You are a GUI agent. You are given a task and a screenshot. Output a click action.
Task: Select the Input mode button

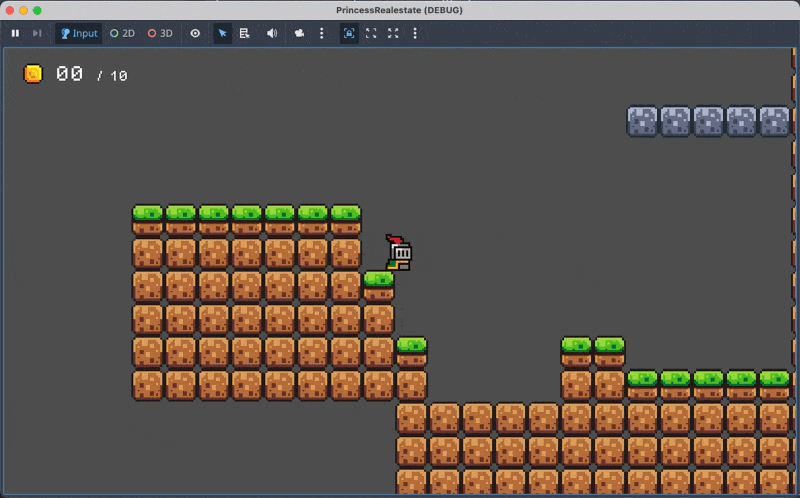pos(79,33)
